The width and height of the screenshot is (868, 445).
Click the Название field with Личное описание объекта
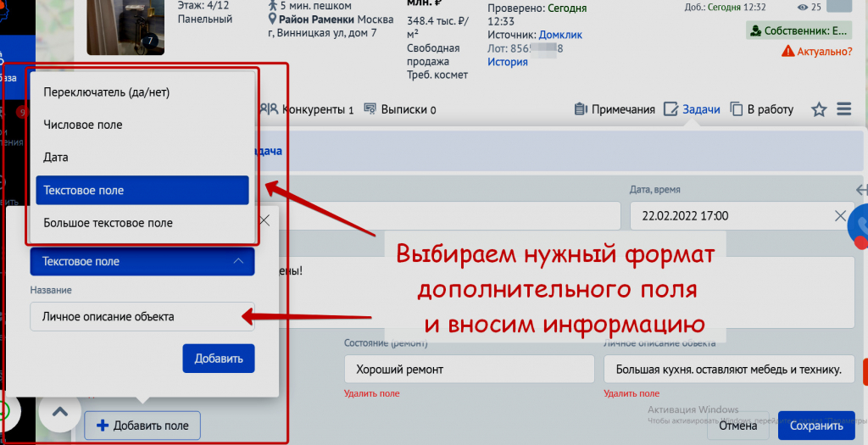[x=142, y=317]
